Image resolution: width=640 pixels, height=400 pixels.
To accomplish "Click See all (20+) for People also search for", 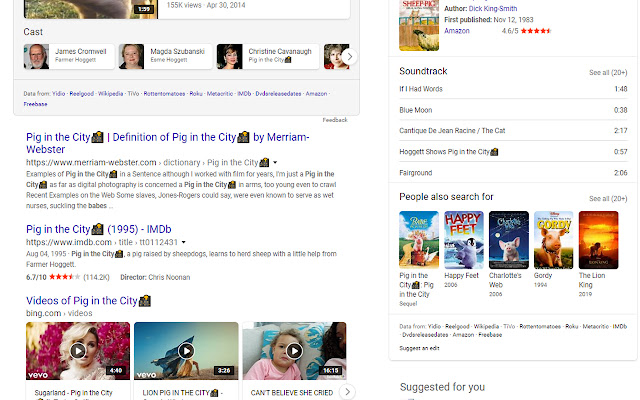I will pos(608,198).
